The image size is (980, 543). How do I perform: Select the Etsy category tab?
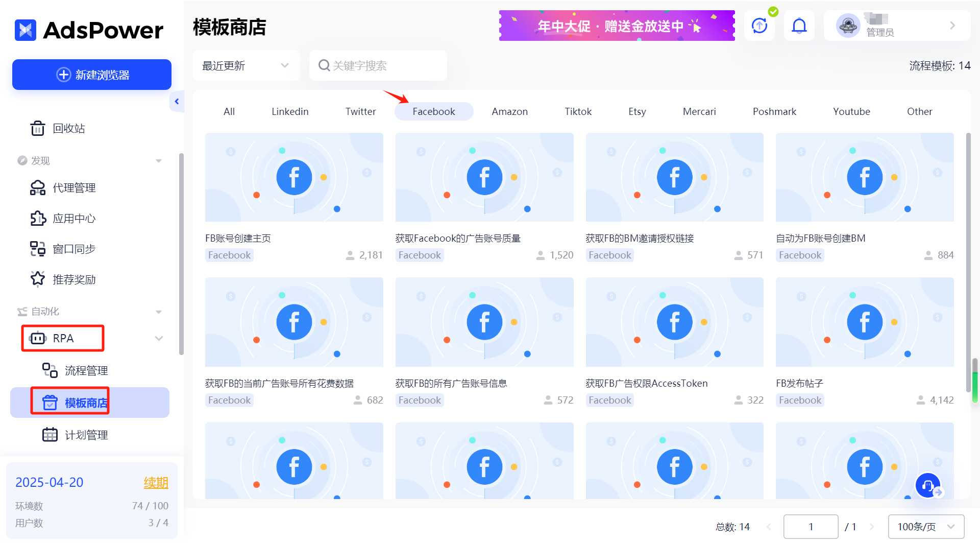pyautogui.click(x=637, y=111)
